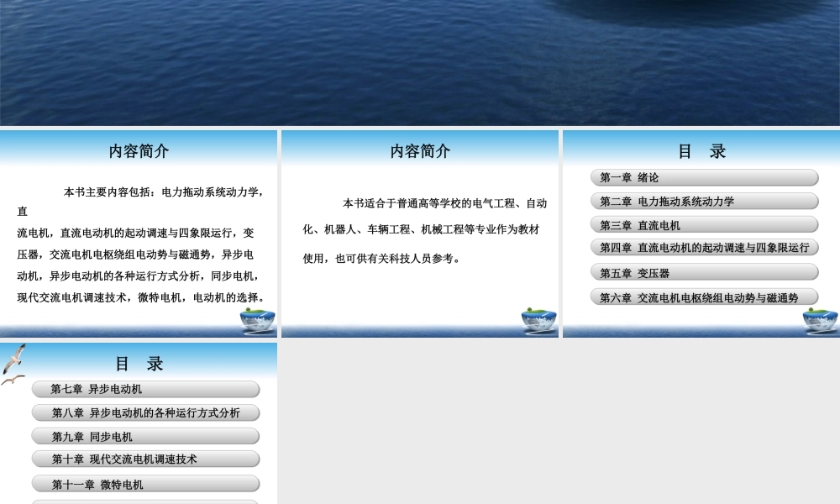The height and width of the screenshot is (504, 840).
Task: Open the 第一章 绪论 chapter button
Action: [705, 177]
